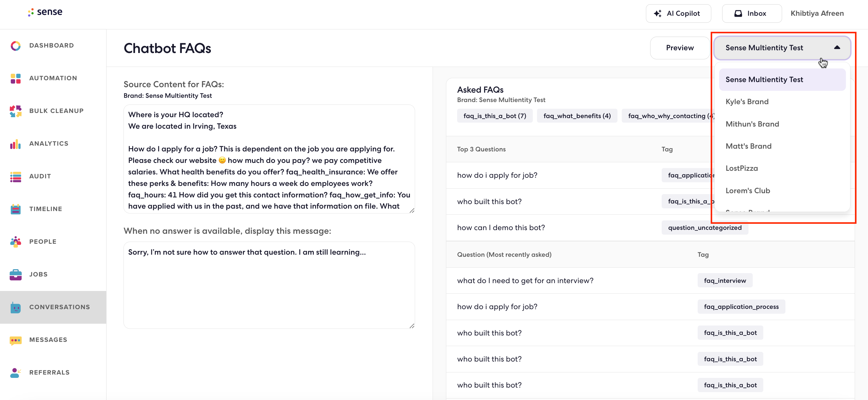The height and width of the screenshot is (400, 868).
Task: Click the question_uncategorized tag
Action: coord(705,228)
